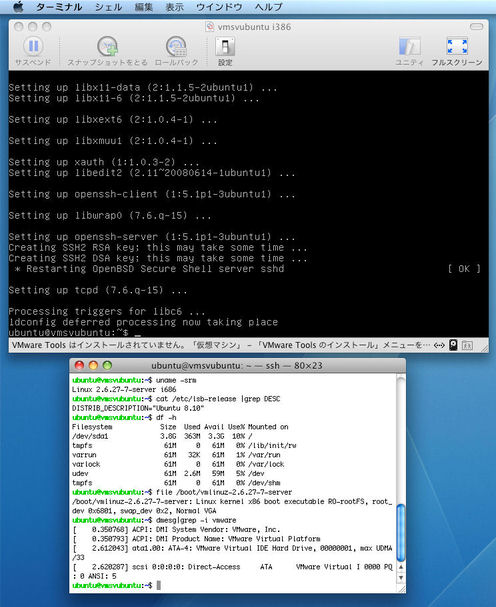The width and height of the screenshot is (496, 607).
Task: Click the ssh Terminal window title bar text
Action: (237, 365)
